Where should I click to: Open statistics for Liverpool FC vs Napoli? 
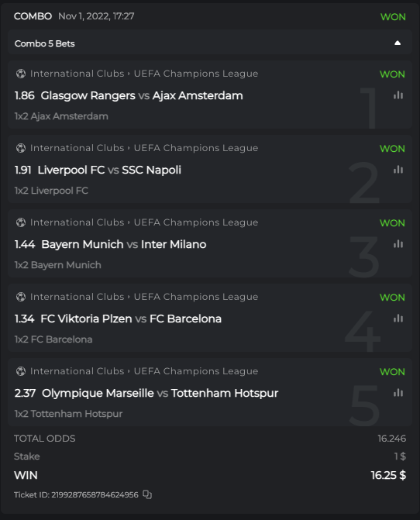tap(398, 170)
